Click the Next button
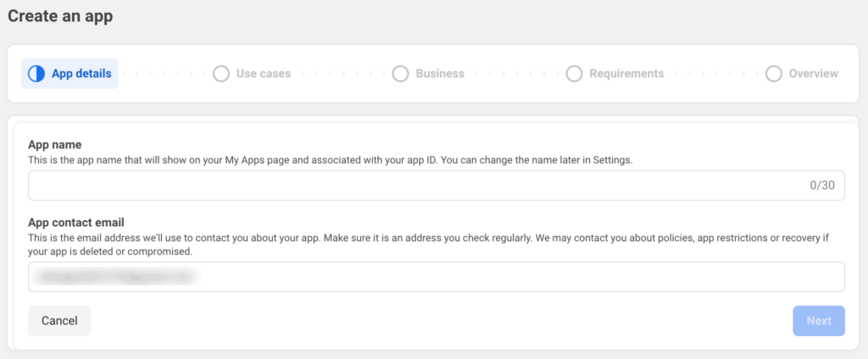This screenshot has width=868, height=359. click(818, 321)
